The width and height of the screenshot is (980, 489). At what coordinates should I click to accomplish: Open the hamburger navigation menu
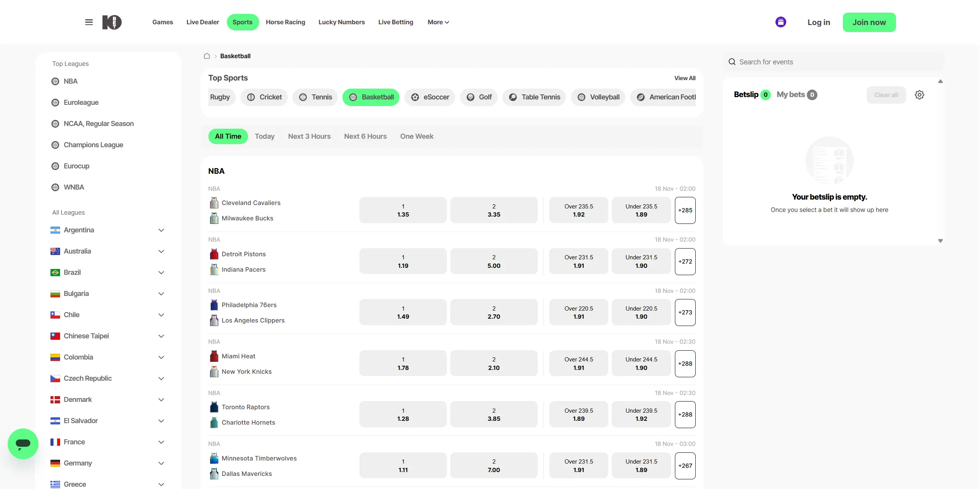89,22
